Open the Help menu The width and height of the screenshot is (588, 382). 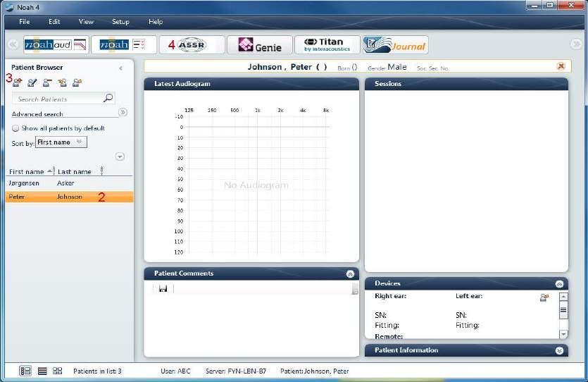156,22
